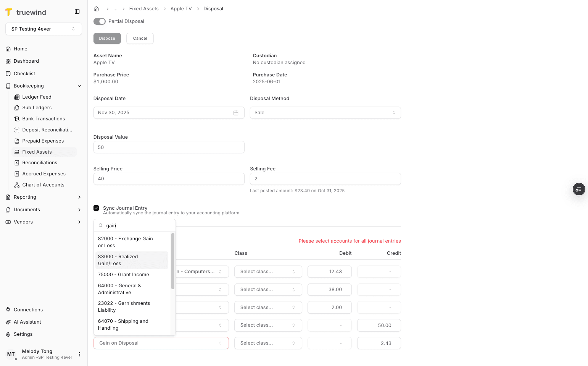Screen dimensions: 588x366
Task: Click the floating checklist widget icon
Action: (x=578, y=189)
